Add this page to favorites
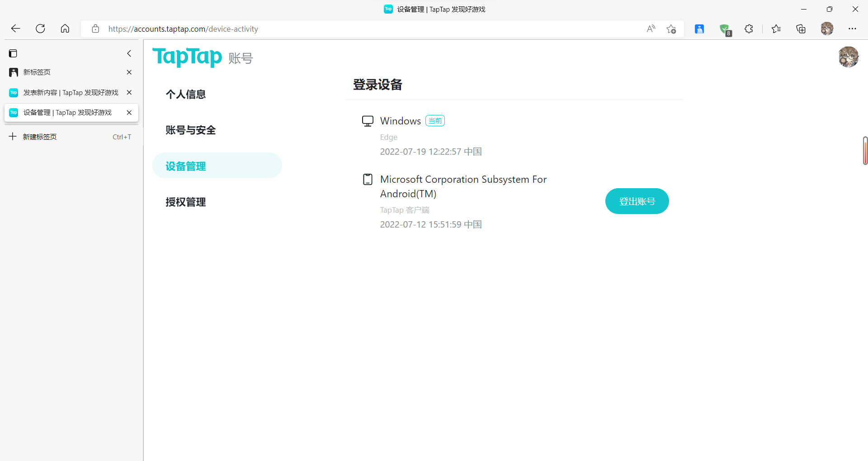The height and width of the screenshot is (461, 868). pos(671,29)
